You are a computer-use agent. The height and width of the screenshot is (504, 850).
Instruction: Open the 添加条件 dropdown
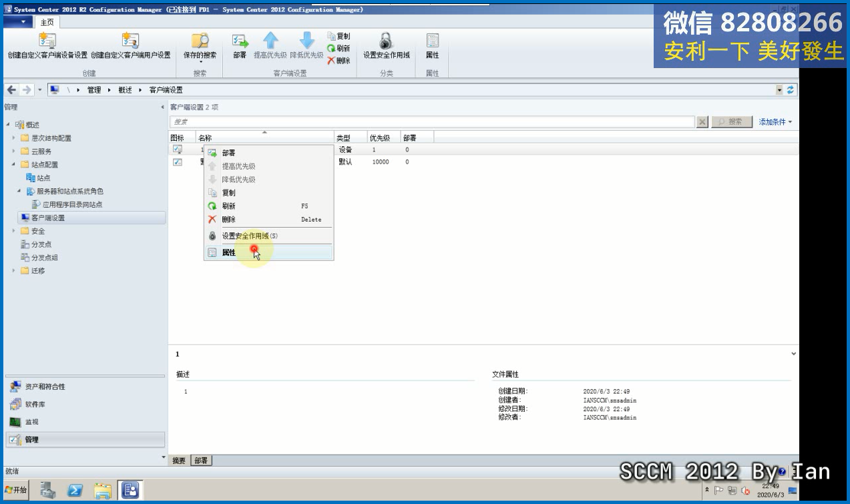(x=775, y=122)
